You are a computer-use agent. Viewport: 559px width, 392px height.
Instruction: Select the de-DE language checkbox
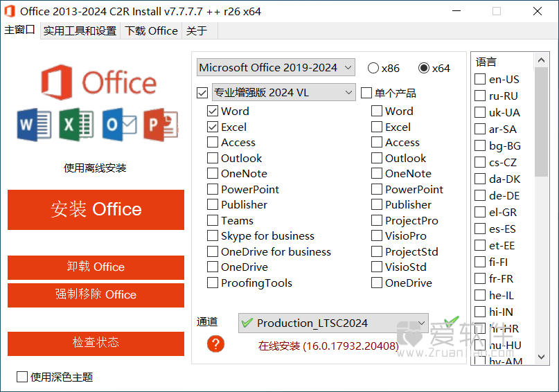480,195
